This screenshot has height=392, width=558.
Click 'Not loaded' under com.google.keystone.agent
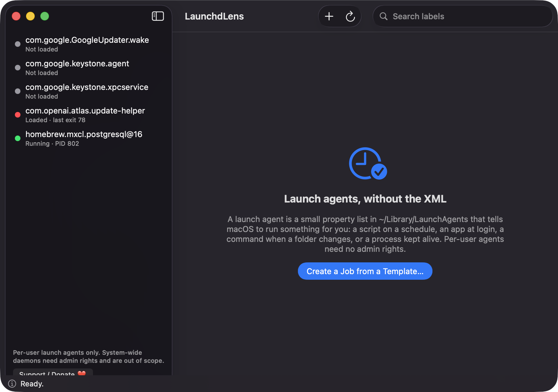coord(42,73)
